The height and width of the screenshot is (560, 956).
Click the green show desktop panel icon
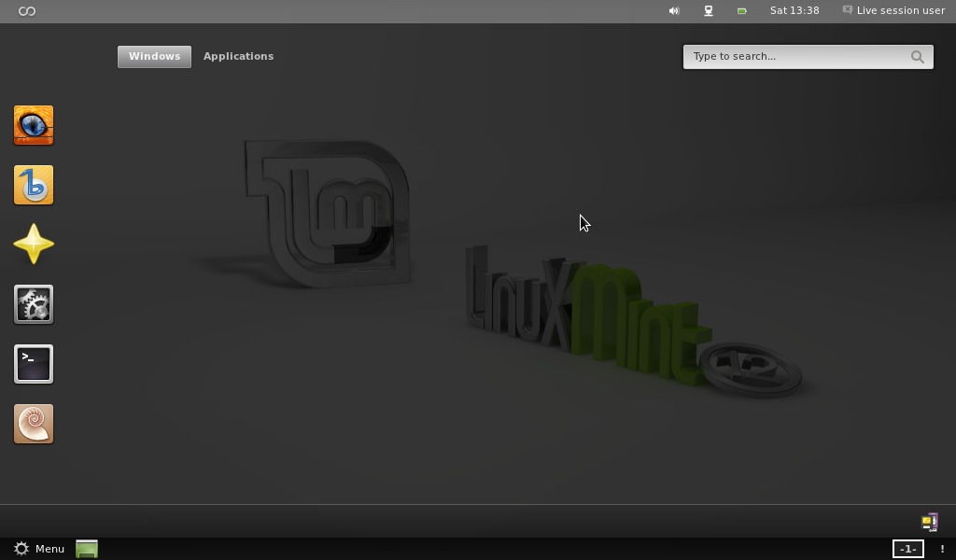87,549
